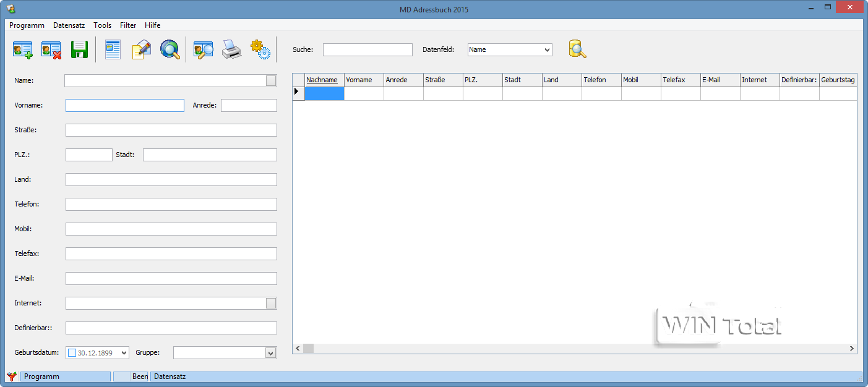Open the Datenfeld dropdown
The image size is (868, 387).
[x=547, y=49]
